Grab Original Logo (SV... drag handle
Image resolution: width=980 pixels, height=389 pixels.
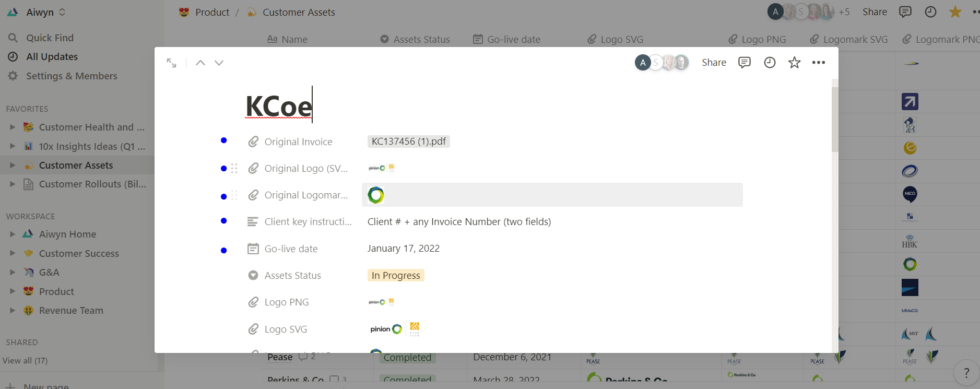(x=234, y=168)
